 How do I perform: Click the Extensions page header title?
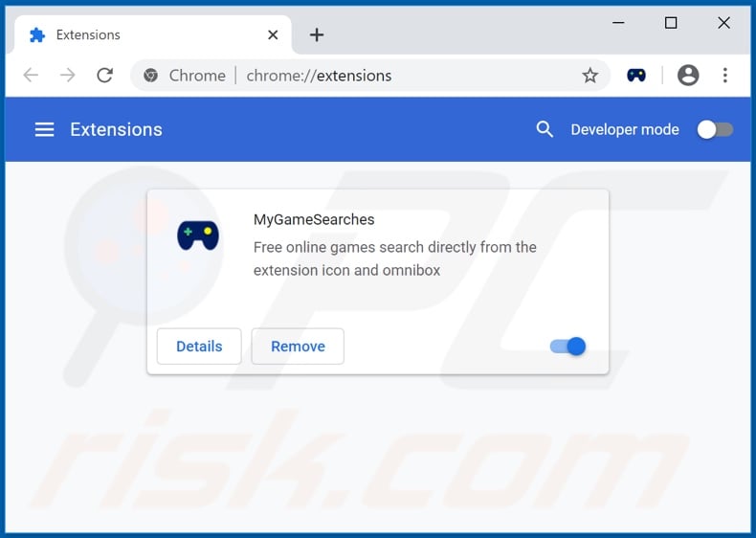pos(116,129)
